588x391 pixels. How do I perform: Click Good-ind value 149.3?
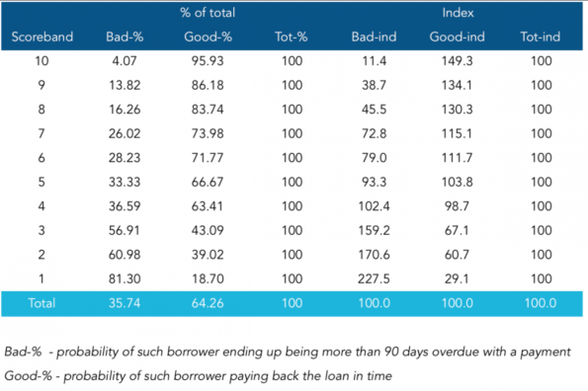(458, 60)
